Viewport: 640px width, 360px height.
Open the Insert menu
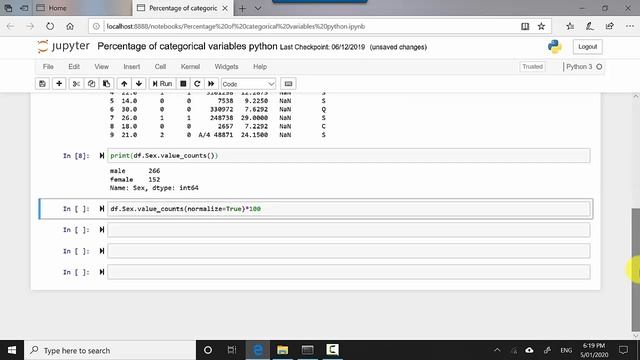(131, 67)
